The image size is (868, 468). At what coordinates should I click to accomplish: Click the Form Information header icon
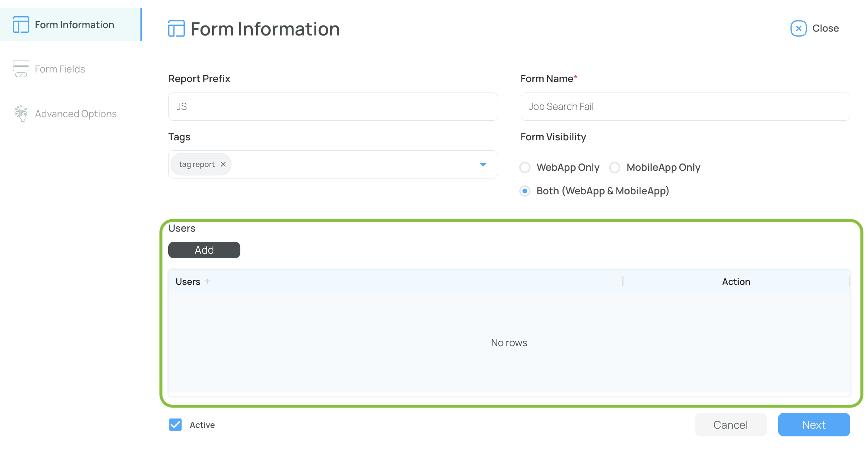pyautogui.click(x=176, y=29)
